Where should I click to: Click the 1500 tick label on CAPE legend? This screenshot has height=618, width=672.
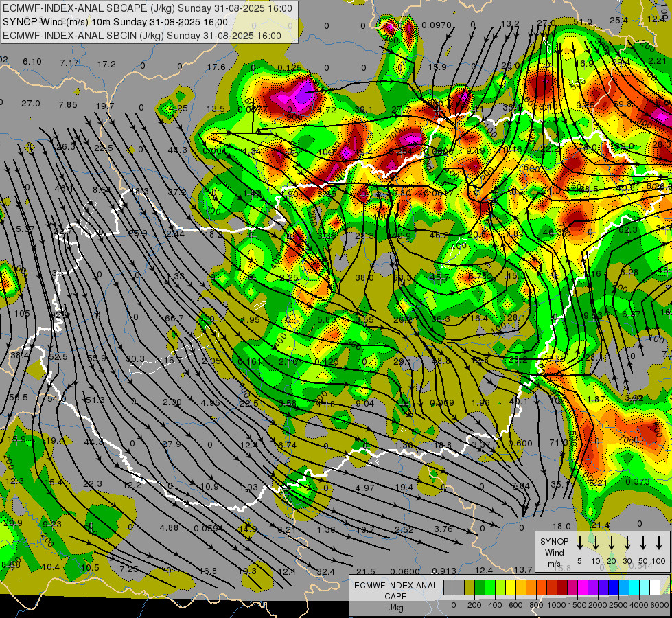point(577,605)
